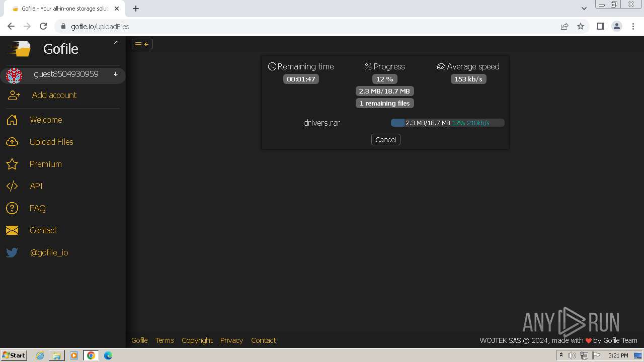Open the Privacy footer link

pos(232,340)
